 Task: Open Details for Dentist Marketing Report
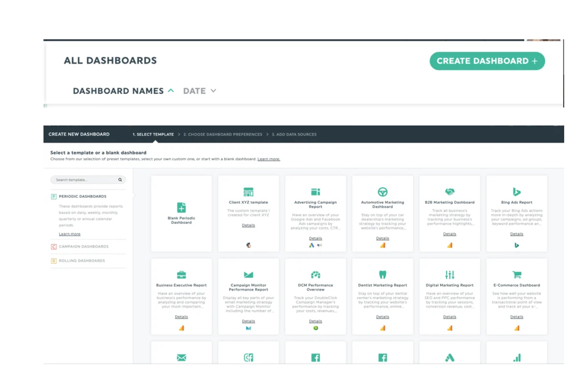[383, 317]
